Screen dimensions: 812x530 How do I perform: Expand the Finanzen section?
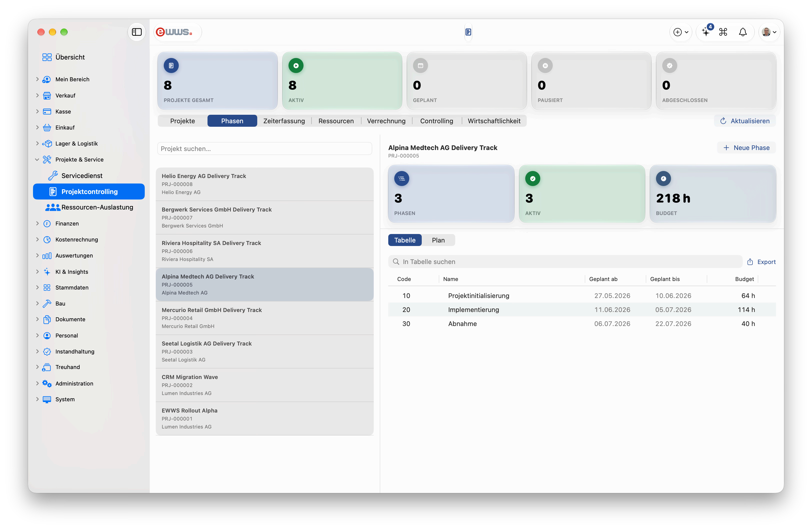[x=37, y=223]
